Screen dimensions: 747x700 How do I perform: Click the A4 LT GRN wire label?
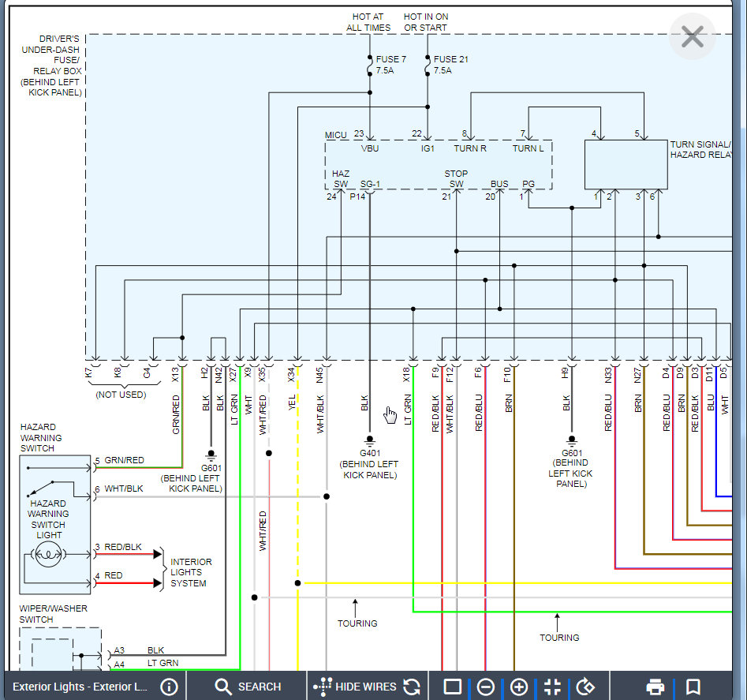pyautogui.click(x=163, y=663)
